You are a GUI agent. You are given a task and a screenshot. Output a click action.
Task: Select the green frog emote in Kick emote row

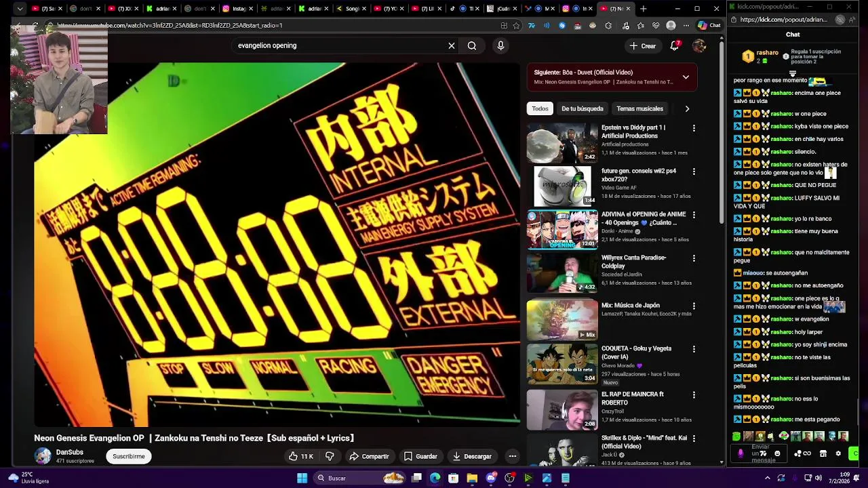click(736, 436)
